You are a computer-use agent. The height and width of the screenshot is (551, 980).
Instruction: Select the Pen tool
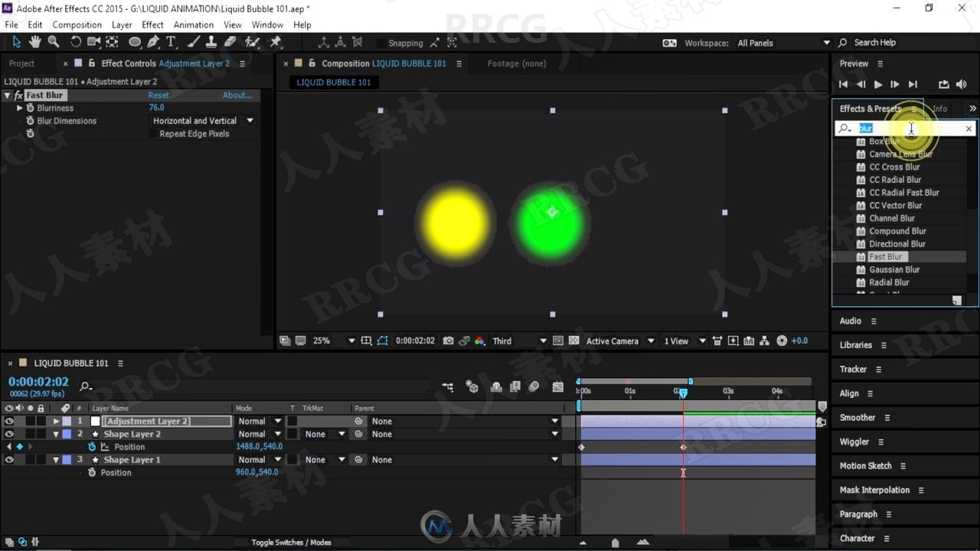pyautogui.click(x=153, y=42)
